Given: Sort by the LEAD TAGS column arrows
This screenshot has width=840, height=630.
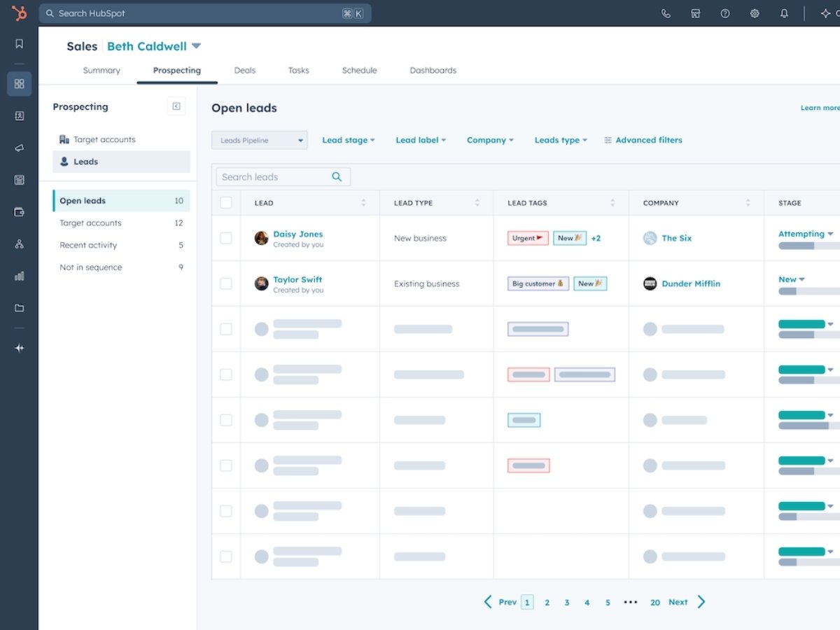Looking at the screenshot, I should click(612, 203).
